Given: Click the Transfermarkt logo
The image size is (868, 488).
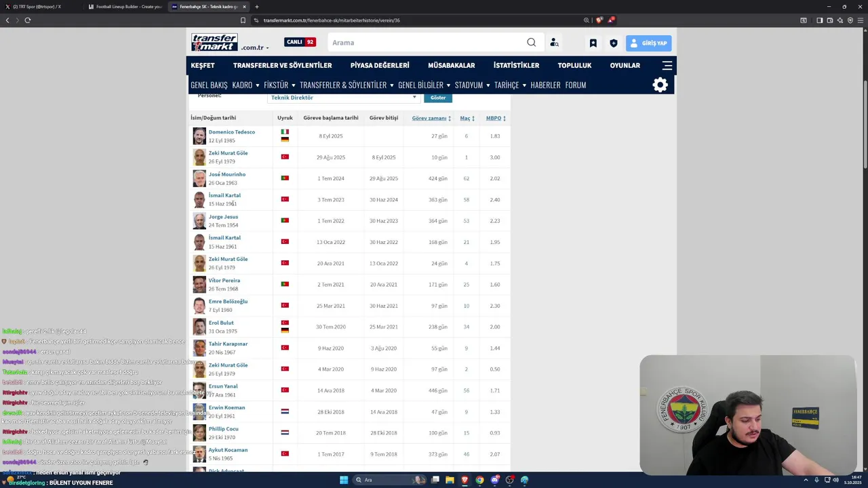Looking at the screenshot, I should (214, 42).
